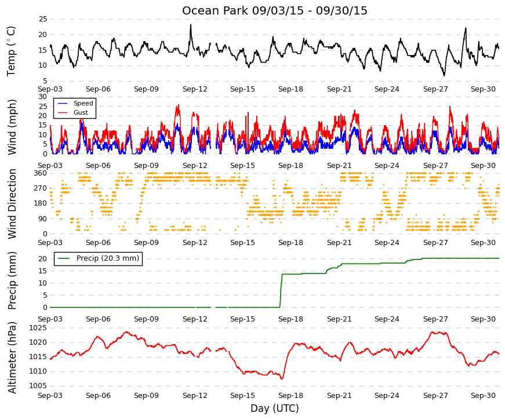This screenshot has height=420, width=505.
Task: Click the Temp (°C) axis label
Action: pyautogui.click(x=11, y=51)
